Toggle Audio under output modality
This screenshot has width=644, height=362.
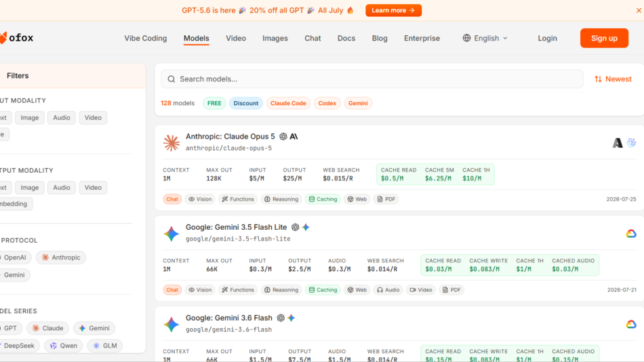click(62, 187)
